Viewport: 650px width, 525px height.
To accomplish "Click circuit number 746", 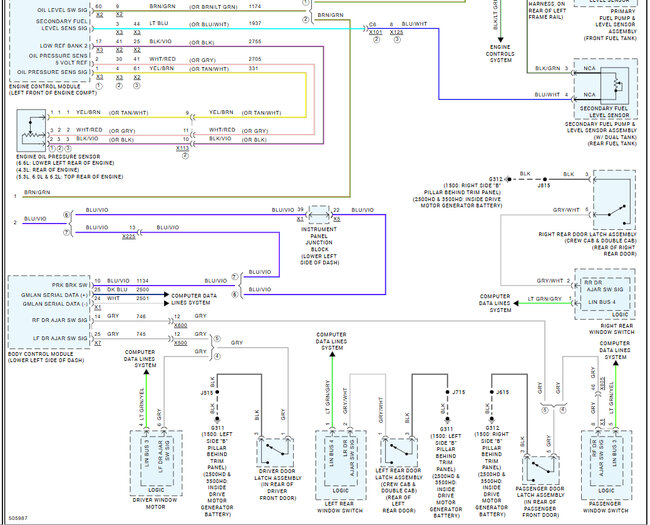I will [141, 316].
